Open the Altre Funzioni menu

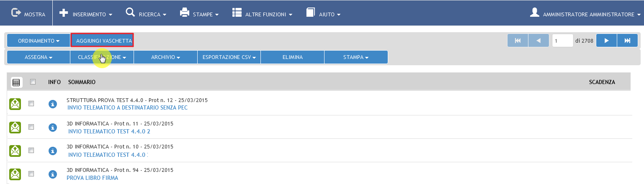262,13
